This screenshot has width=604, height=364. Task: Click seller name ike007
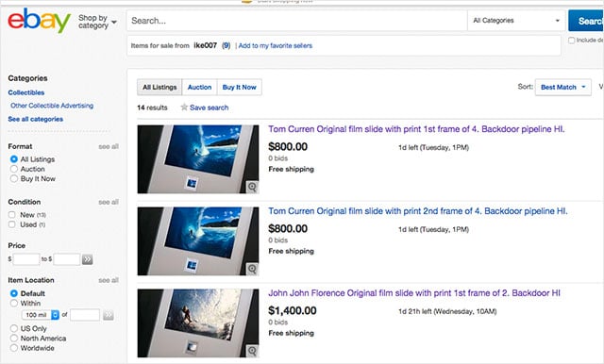206,45
